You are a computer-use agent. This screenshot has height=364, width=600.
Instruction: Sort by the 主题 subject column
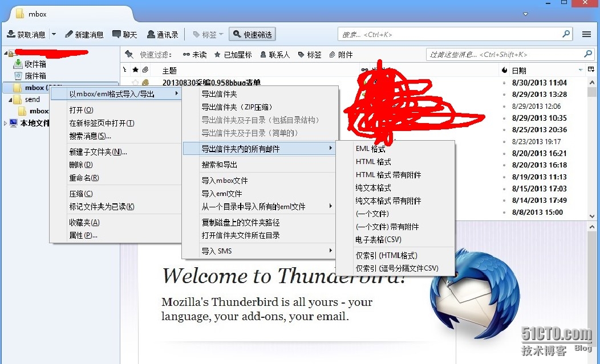coord(169,71)
